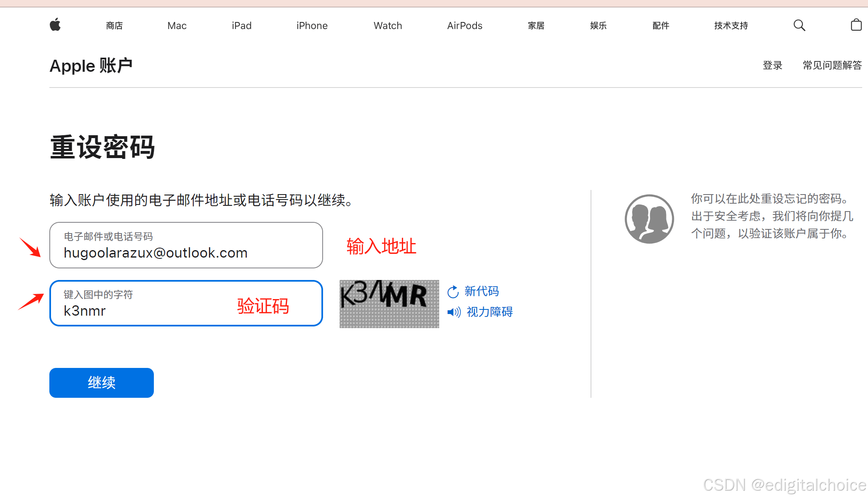Click the captcha image K3MR
868x499 pixels.
389,304
